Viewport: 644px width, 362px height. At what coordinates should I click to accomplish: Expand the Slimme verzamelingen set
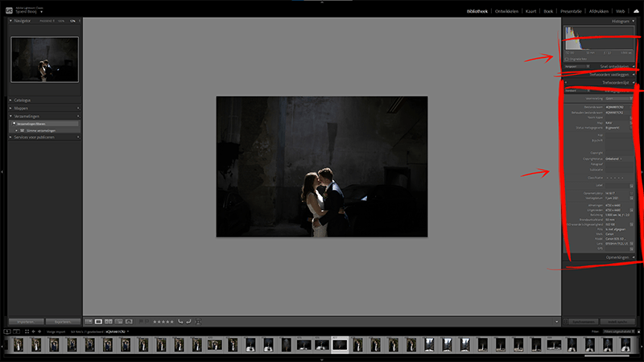click(x=16, y=130)
